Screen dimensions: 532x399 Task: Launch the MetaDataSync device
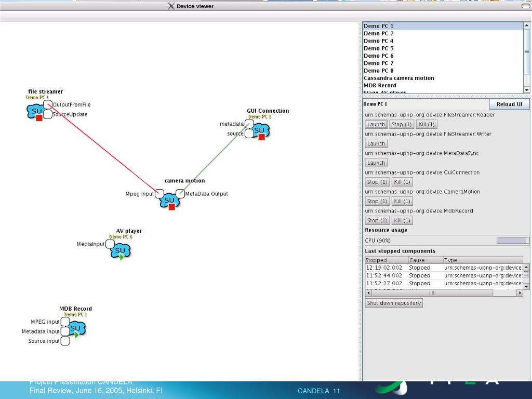pos(376,163)
